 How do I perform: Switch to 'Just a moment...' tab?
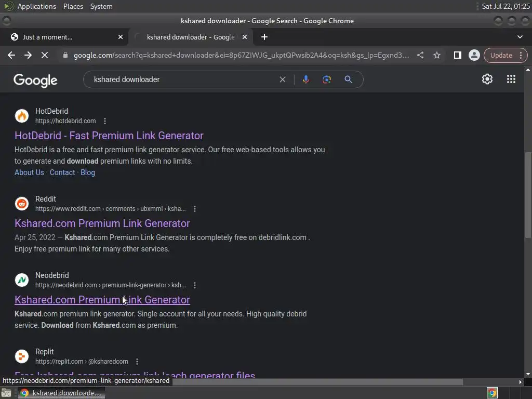coord(64,37)
